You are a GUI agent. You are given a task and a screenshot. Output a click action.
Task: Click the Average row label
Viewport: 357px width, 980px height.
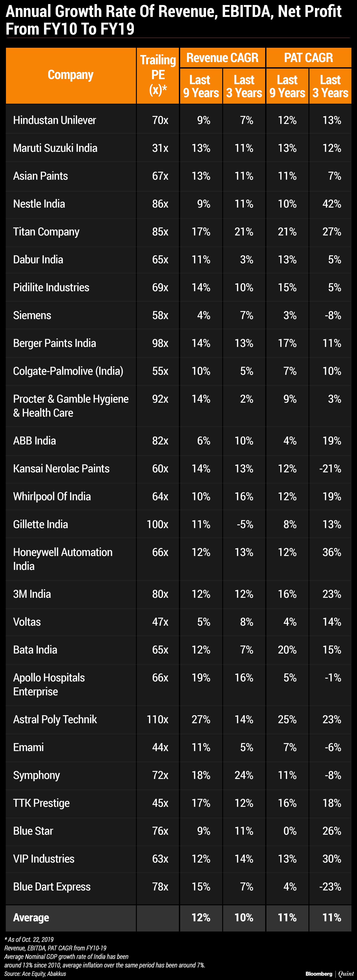pyautogui.click(x=31, y=918)
